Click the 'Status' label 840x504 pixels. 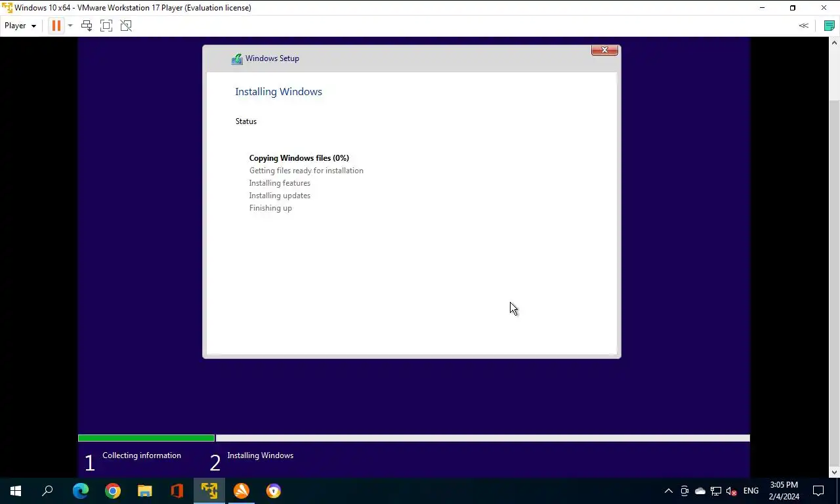click(246, 121)
